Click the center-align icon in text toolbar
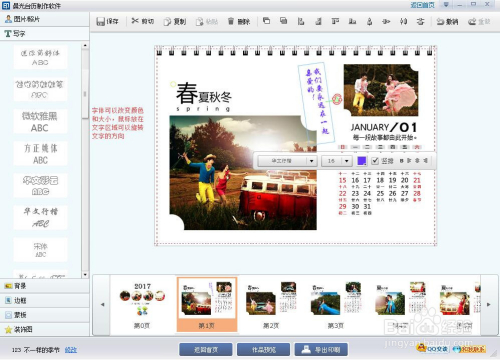The width and height of the screenshot is (500, 360). point(417,161)
